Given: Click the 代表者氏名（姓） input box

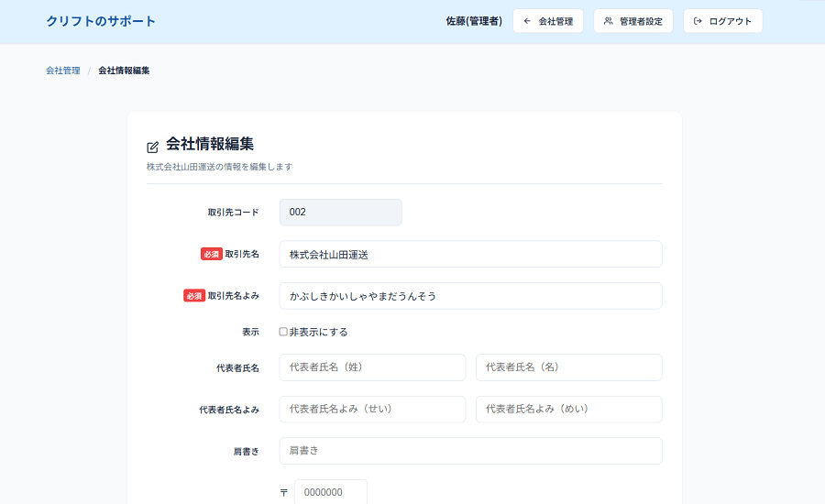Looking at the screenshot, I should click(x=372, y=367).
